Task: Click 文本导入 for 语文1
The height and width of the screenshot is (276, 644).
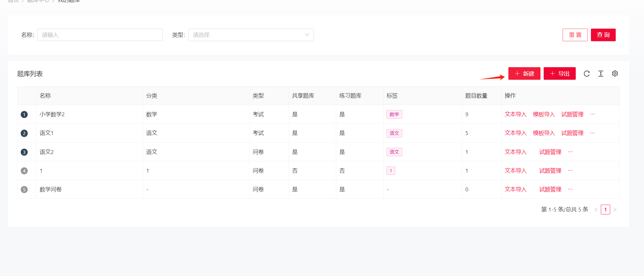Action: coord(516,133)
